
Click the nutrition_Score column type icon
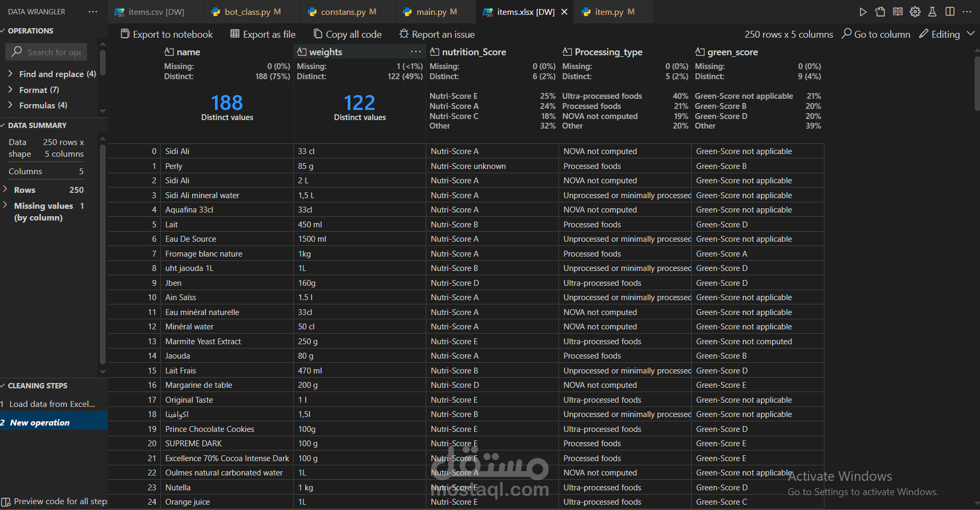435,52
